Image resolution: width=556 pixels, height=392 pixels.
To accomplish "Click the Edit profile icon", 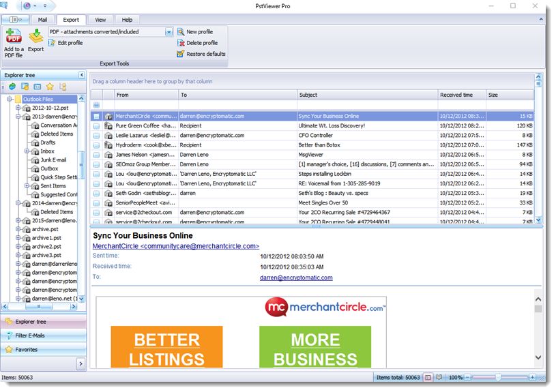I will (52, 43).
